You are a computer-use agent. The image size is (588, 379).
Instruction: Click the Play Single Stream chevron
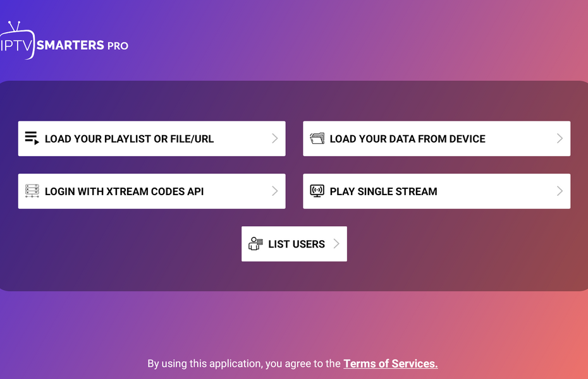click(559, 191)
